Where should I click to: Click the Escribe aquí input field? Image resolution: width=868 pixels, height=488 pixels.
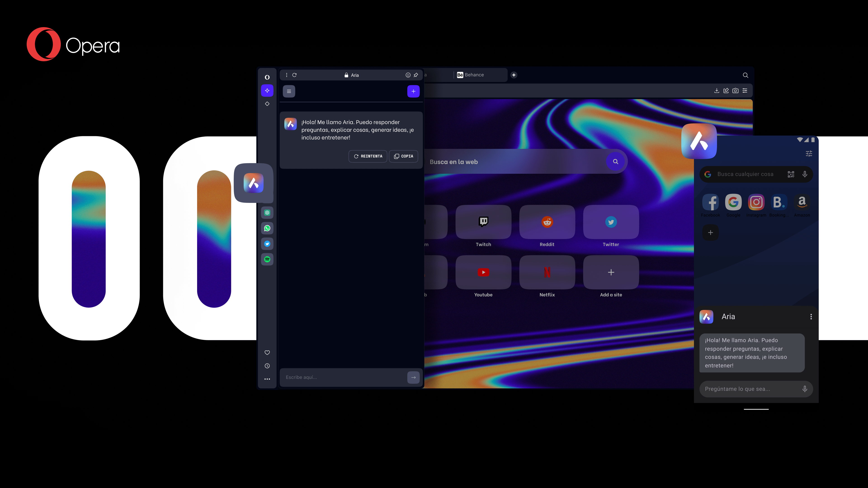pos(344,377)
